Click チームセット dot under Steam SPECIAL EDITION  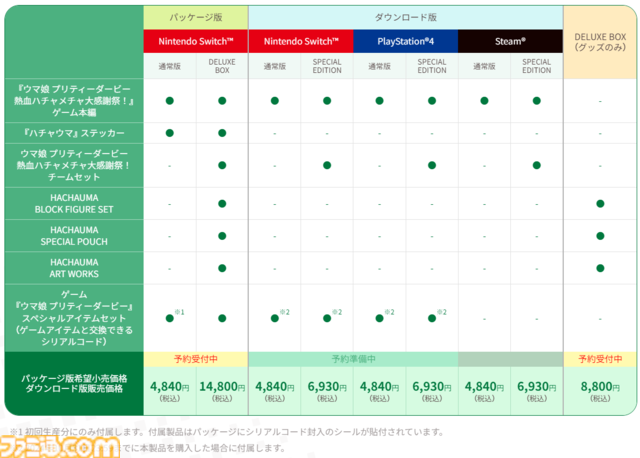coord(537,165)
